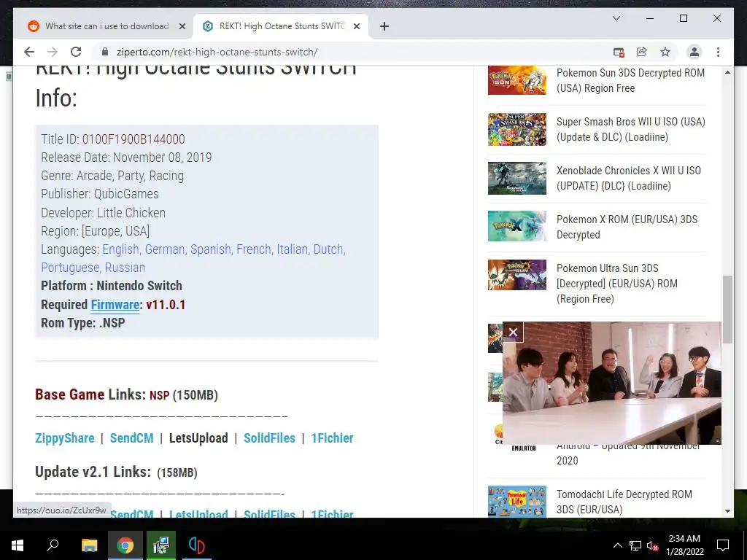Click the French language link
Screen dimensions: 747x560
[254, 249]
